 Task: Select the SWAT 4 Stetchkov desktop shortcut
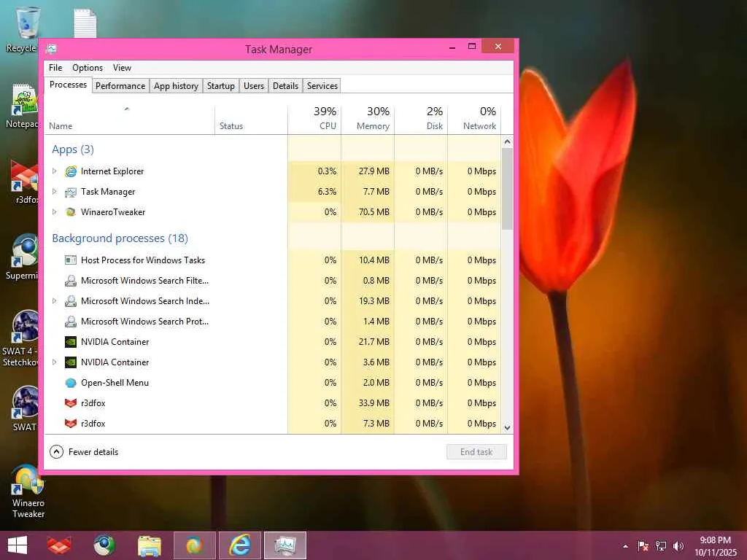click(21, 338)
